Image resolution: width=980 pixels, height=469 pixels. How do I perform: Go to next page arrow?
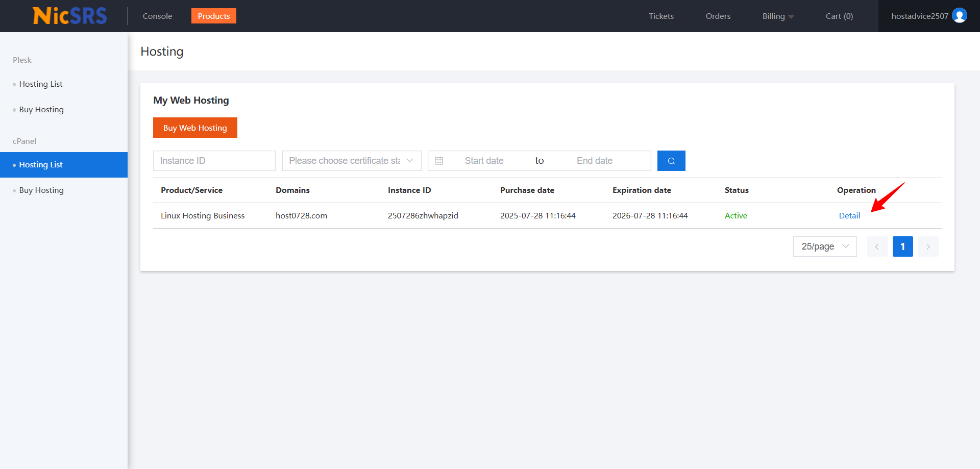coord(928,246)
